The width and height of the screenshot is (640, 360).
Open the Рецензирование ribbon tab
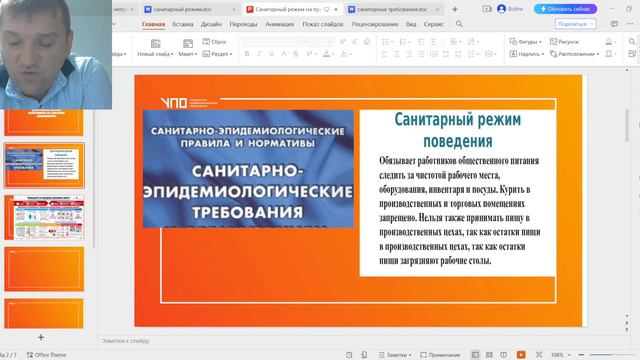375,24
